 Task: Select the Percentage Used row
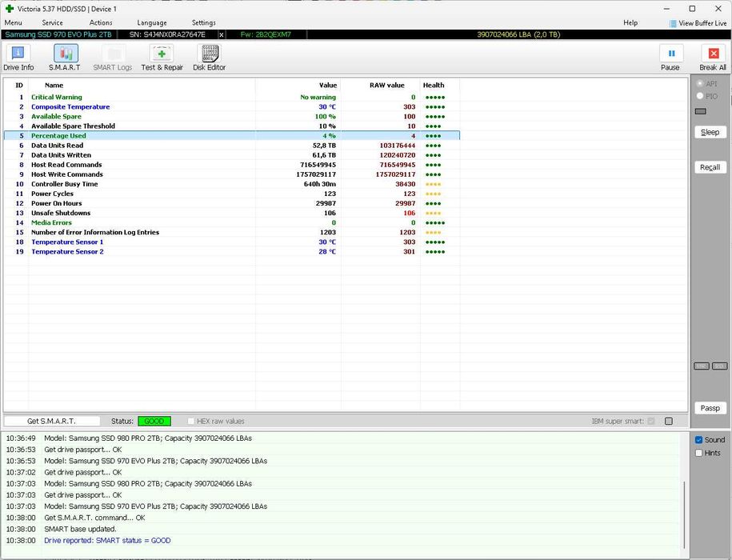tap(231, 136)
